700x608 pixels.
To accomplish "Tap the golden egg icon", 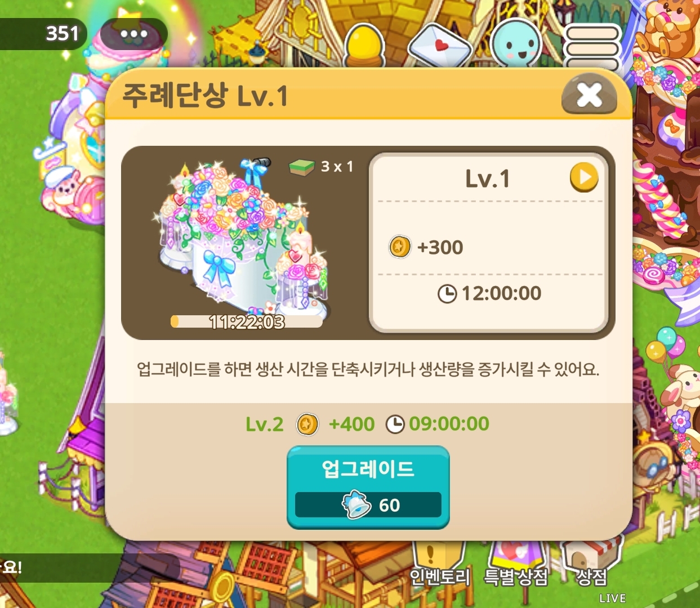I will click(x=364, y=45).
